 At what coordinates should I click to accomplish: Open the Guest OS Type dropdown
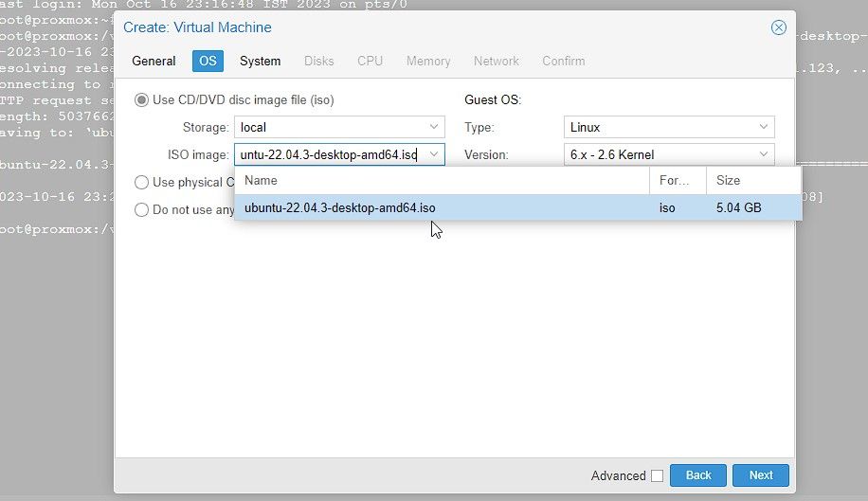point(764,127)
